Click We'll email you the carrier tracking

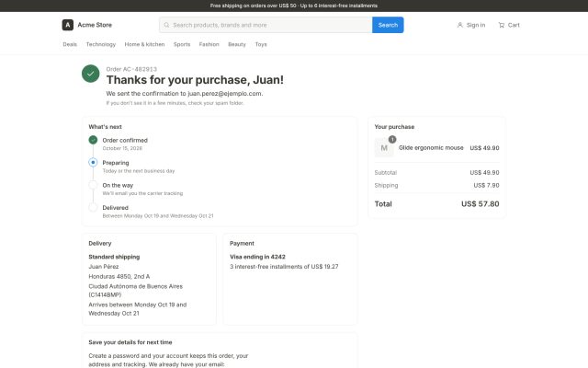pos(142,193)
